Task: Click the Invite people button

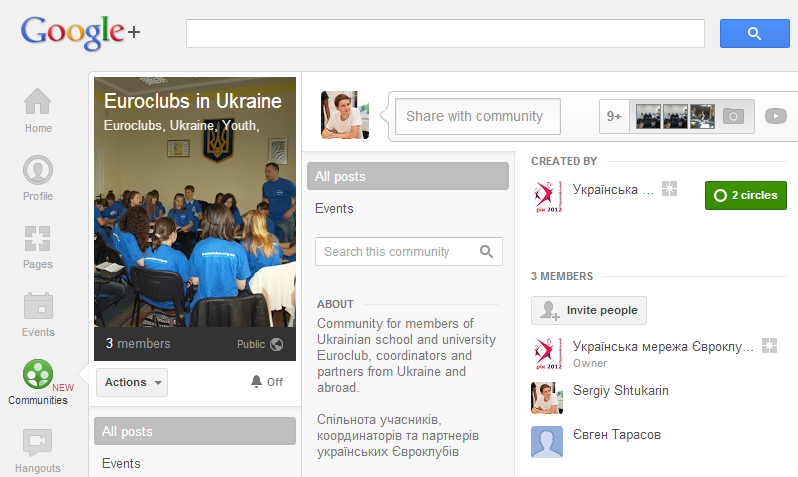Action: [x=589, y=311]
